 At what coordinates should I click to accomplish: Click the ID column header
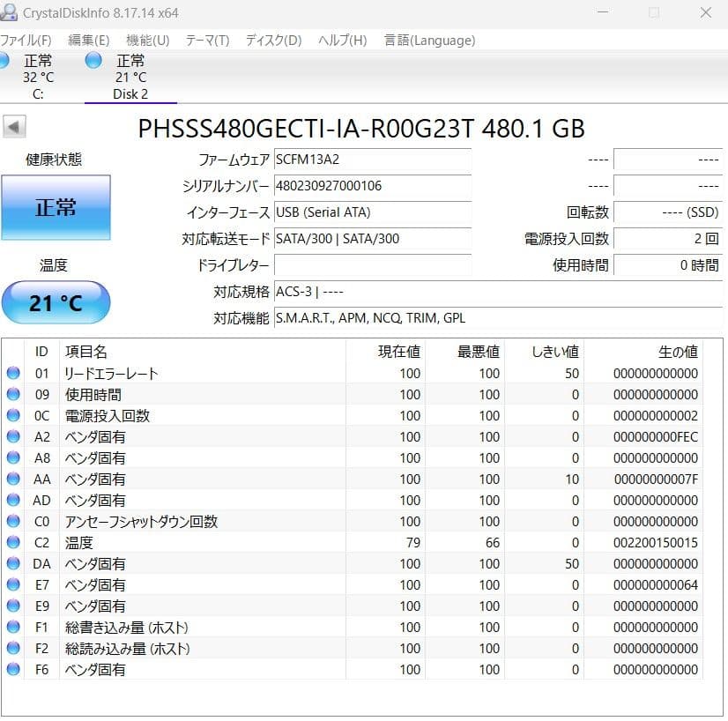click(41, 352)
